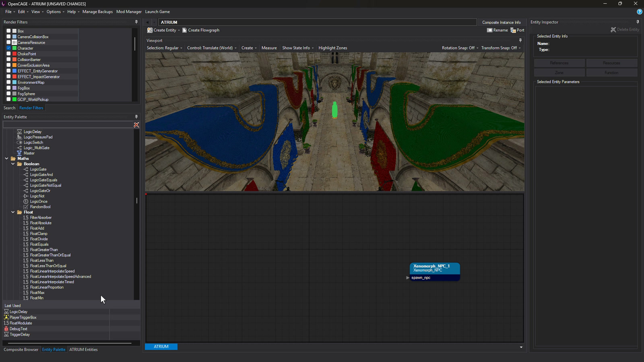Screen dimensions: 644x362
Task: Click the Delete Entity X icon
Action: [613, 29]
